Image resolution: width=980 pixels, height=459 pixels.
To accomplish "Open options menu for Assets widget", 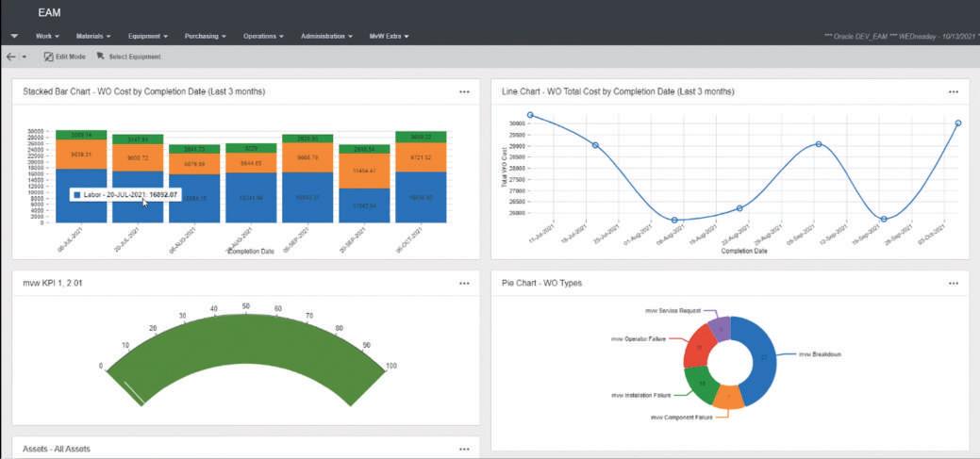I will (x=464, y=449).
